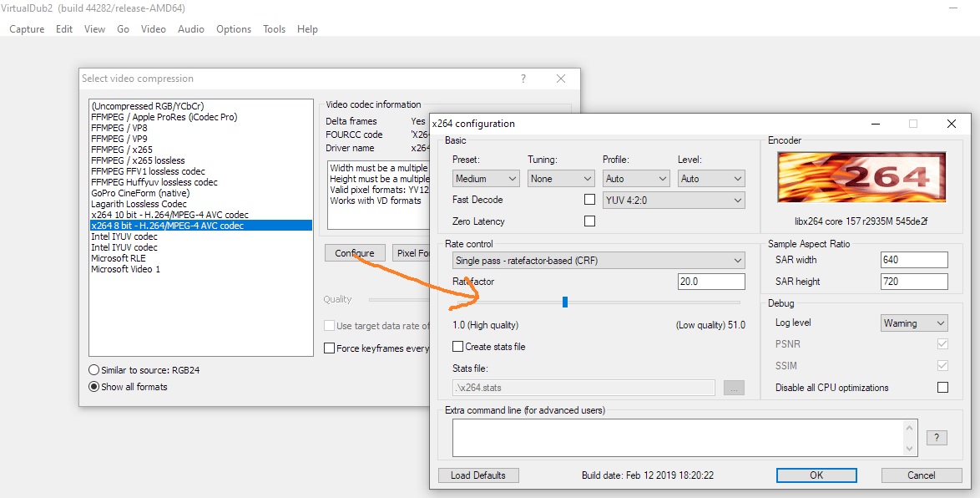Open the Capture menu
Viewport: 980px width, 498px height.
tap(27, 28)
